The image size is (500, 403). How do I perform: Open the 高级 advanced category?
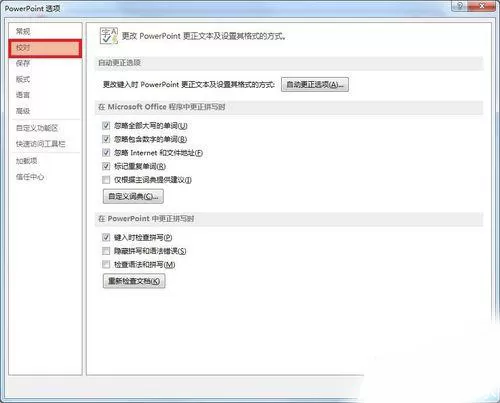(x=23, y=111)
